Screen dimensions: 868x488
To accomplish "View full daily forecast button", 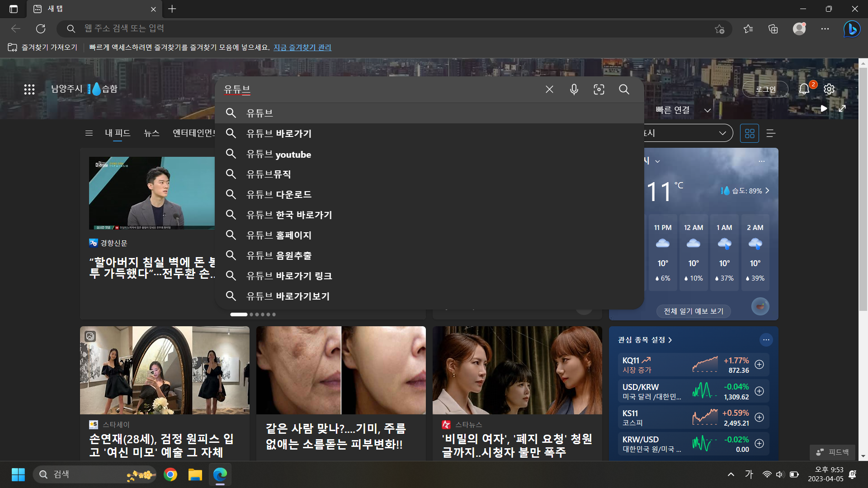I will point(693,311).
